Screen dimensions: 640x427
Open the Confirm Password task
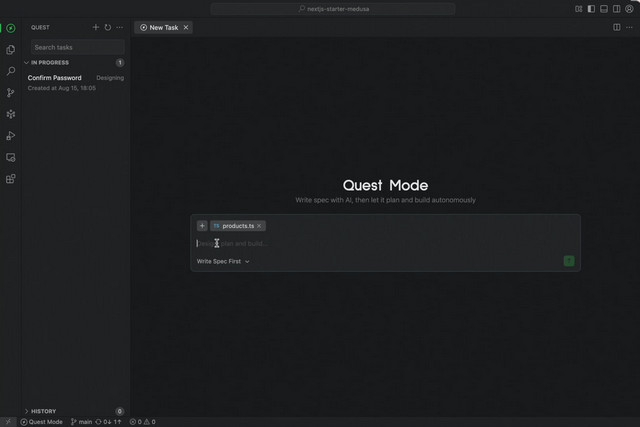click(55, 78)
